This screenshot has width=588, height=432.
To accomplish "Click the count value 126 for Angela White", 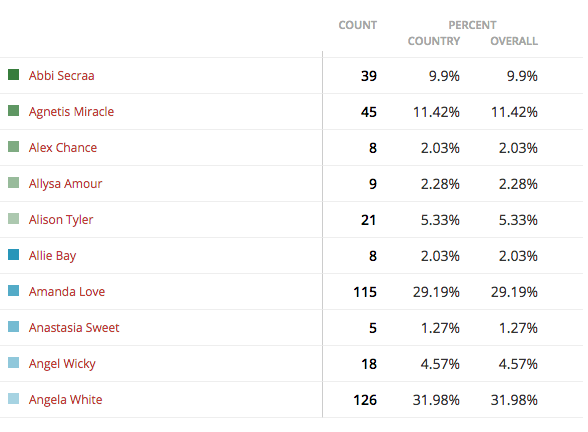I will tap(365, 400).
